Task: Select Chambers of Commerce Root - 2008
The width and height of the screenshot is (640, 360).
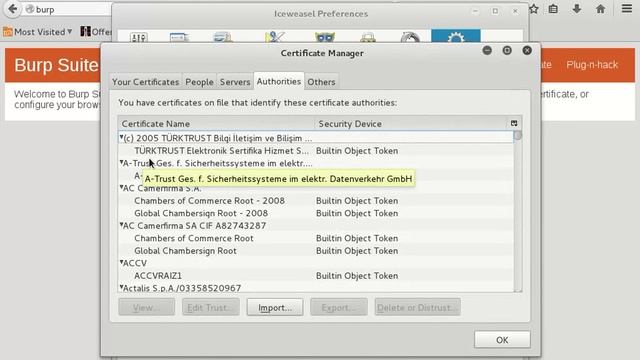Action: coord(316,200)
